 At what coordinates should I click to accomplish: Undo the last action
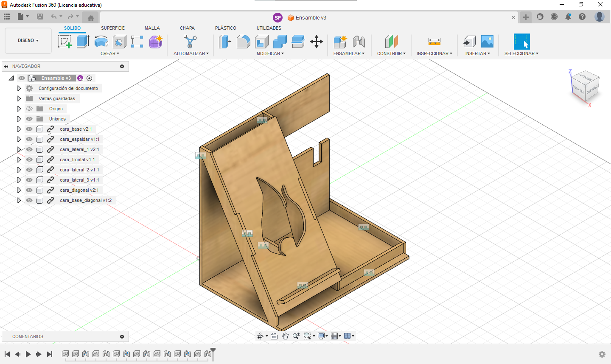[x=53, y=17]
